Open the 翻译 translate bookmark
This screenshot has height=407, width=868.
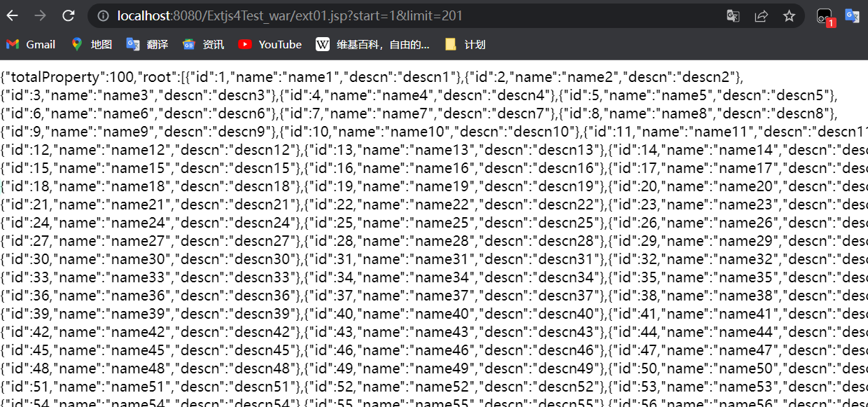[x=147, y=44]
